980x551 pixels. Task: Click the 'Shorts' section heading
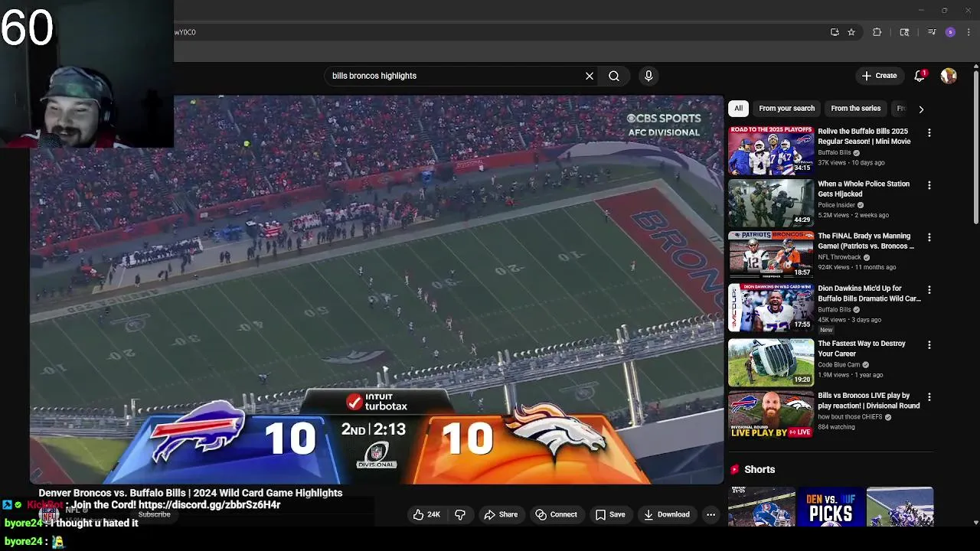tap(759, 469)
